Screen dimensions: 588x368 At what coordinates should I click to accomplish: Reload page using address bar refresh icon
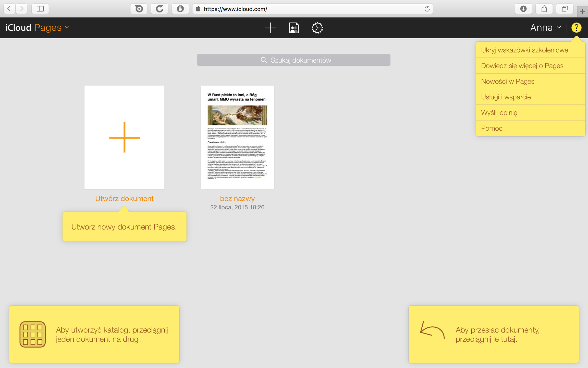point(427,9)
